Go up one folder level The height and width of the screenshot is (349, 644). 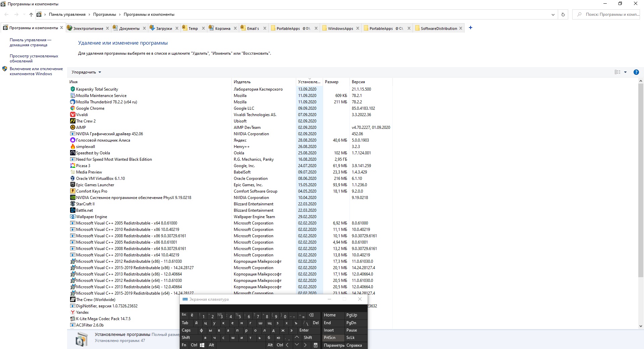(31, 14)
